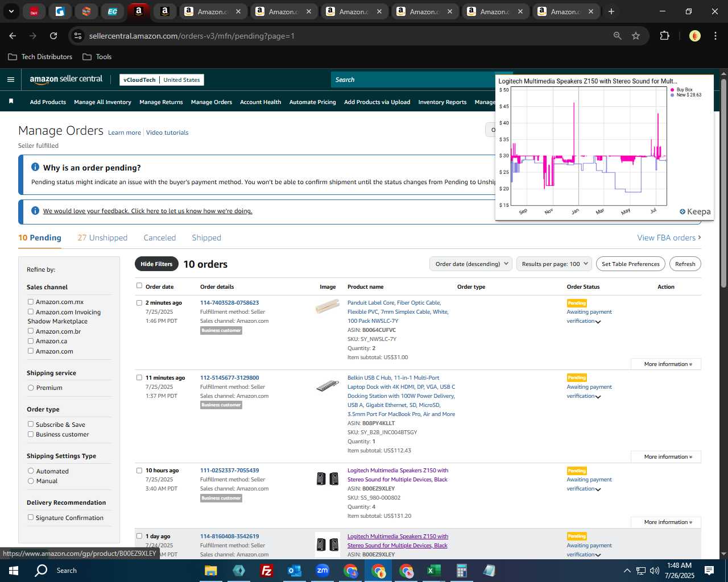The image size is (728, 582).
Task: Select all orders with the header checkbox
Action: click(x=139, y=286)
